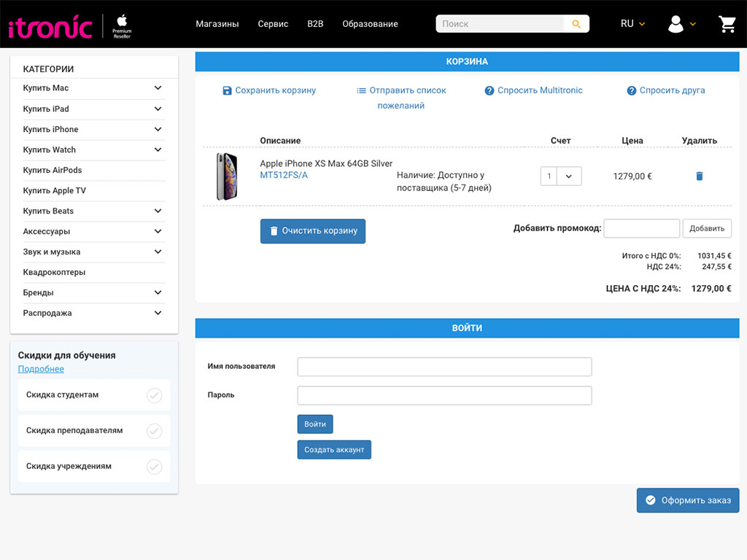Click the 1031,45 € subtotal value
The image size is (747, 560).
[715, 256]
